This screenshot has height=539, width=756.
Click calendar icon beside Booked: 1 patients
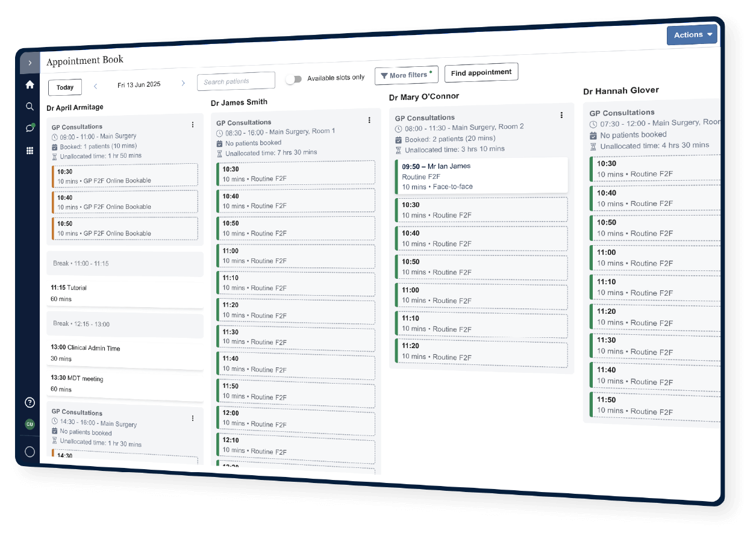point(55,147)
